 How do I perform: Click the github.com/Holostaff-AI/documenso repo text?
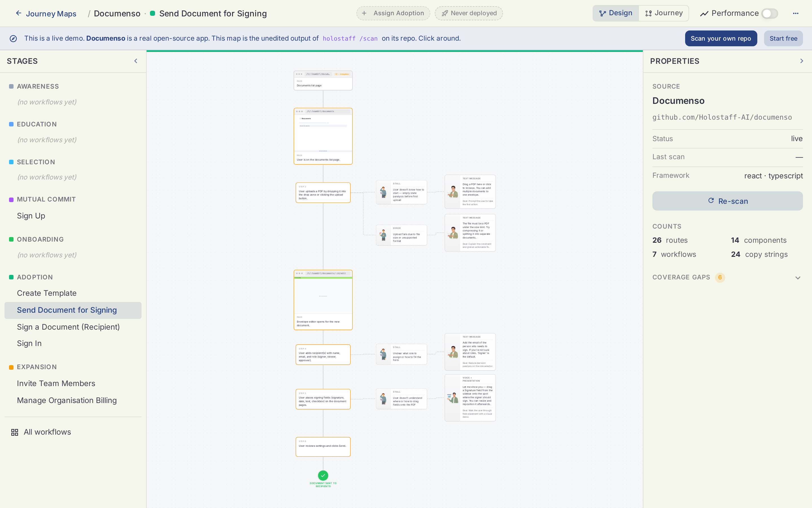point(722,117)
